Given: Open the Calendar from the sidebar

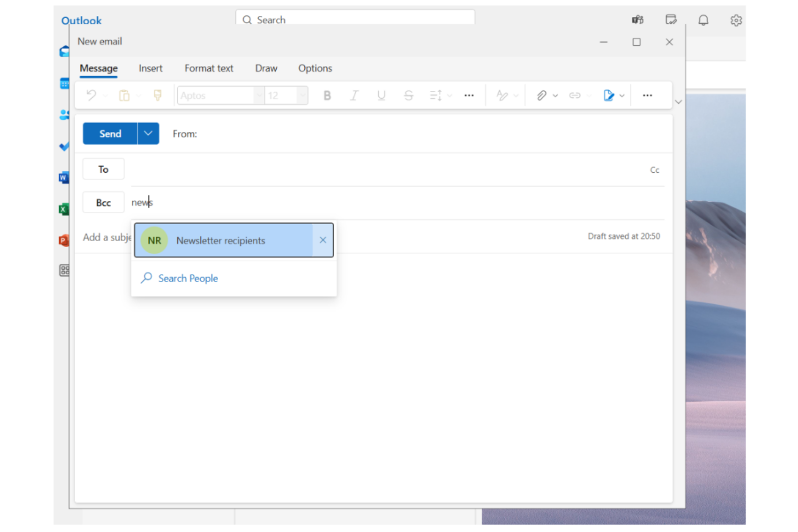Looking at the screenshot, I should click(64, 83).
